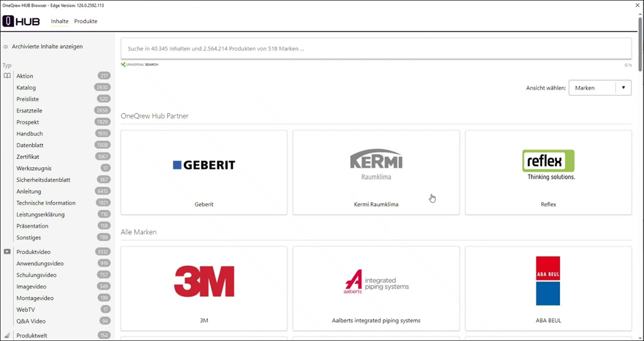Pick the Präsentation filter
This screenshot has height=341, width=644.
point(32,225)
